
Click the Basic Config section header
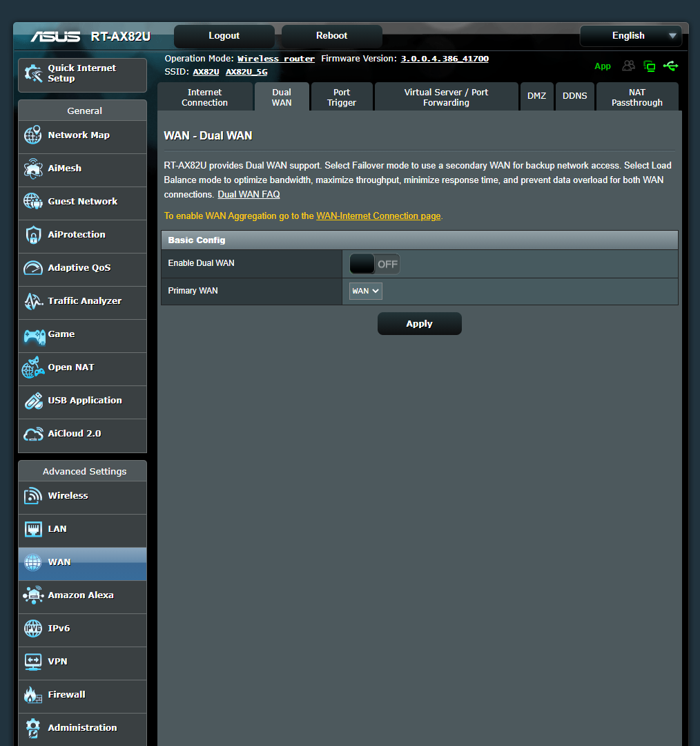click(x=420, y=240)
